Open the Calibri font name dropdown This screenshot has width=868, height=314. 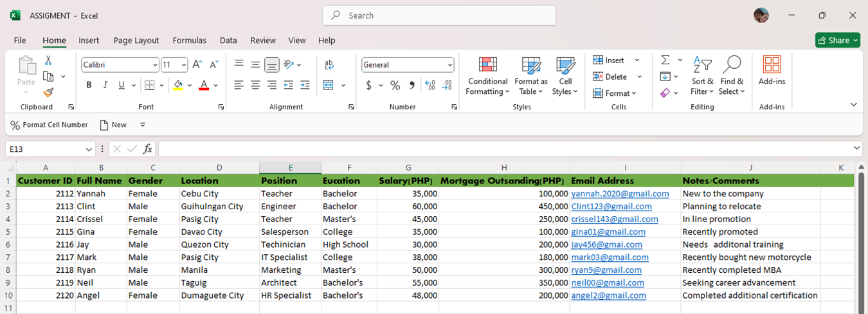pos(156,65)
